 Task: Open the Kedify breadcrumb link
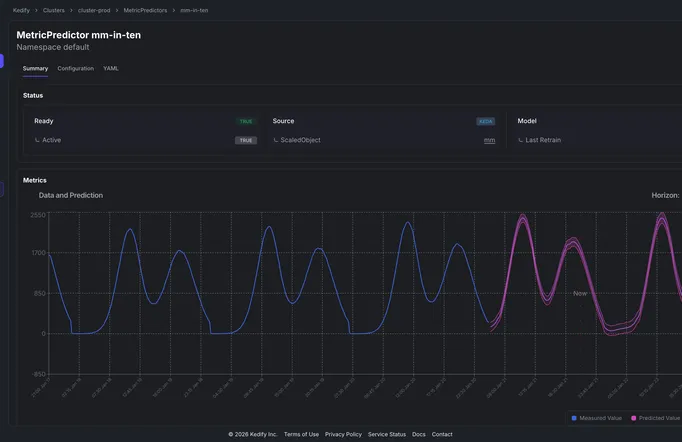[x=21, y=10]
